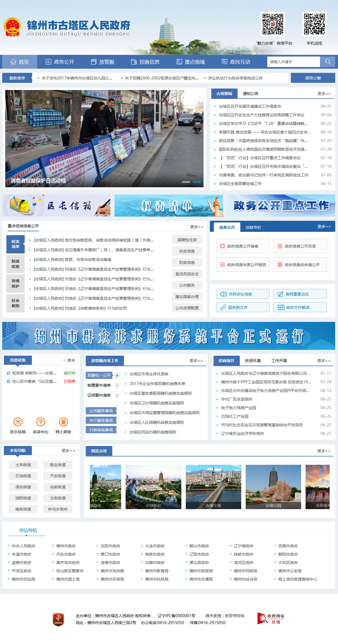The width and height of the screenshot is (338, 644).
Task: Click the 手机浏览 QR code
Action: 314,24
